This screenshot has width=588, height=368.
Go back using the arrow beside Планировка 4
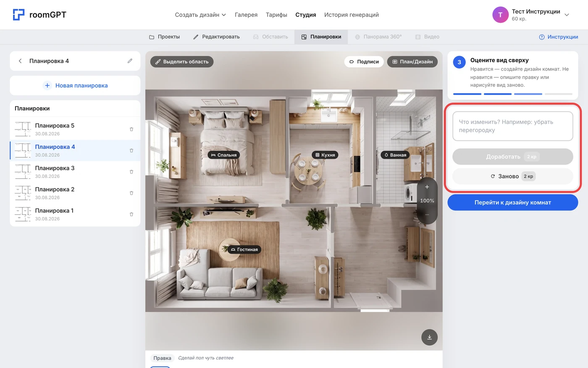(x=20, y=61)
